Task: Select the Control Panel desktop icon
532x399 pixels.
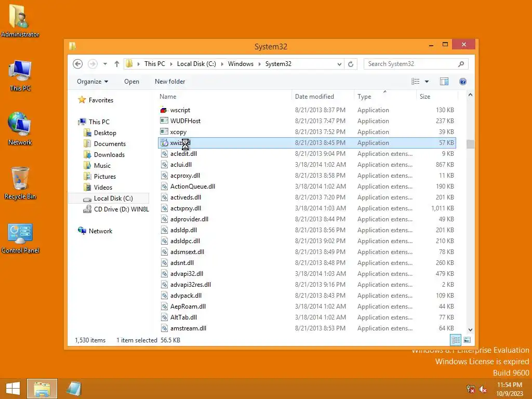Action: click(20, 238)
